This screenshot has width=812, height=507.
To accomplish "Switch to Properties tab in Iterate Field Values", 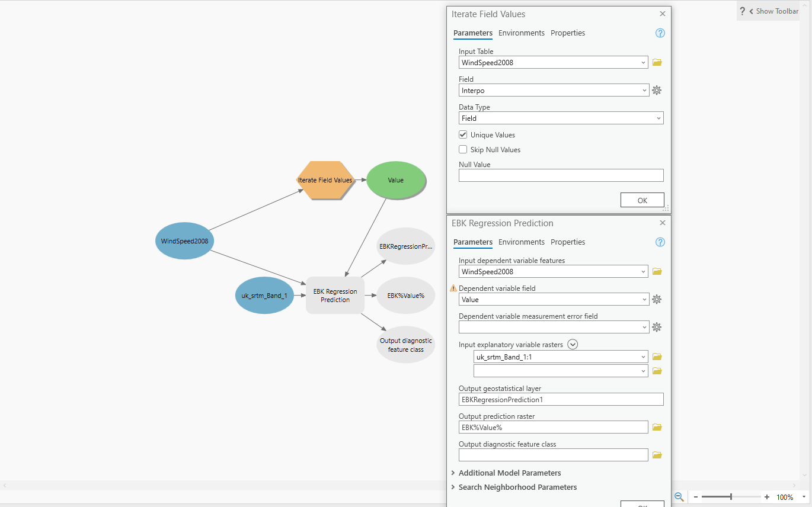I will 568,33.
